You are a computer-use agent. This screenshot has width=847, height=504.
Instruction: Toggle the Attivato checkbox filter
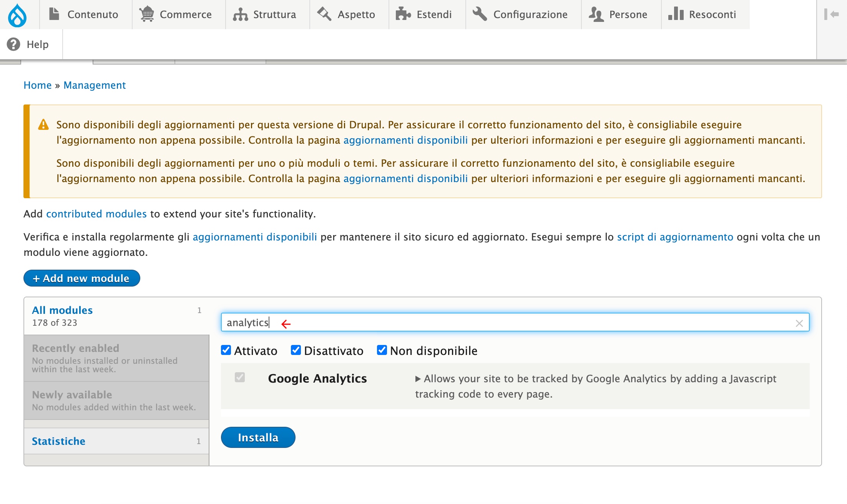coord(227,351)
